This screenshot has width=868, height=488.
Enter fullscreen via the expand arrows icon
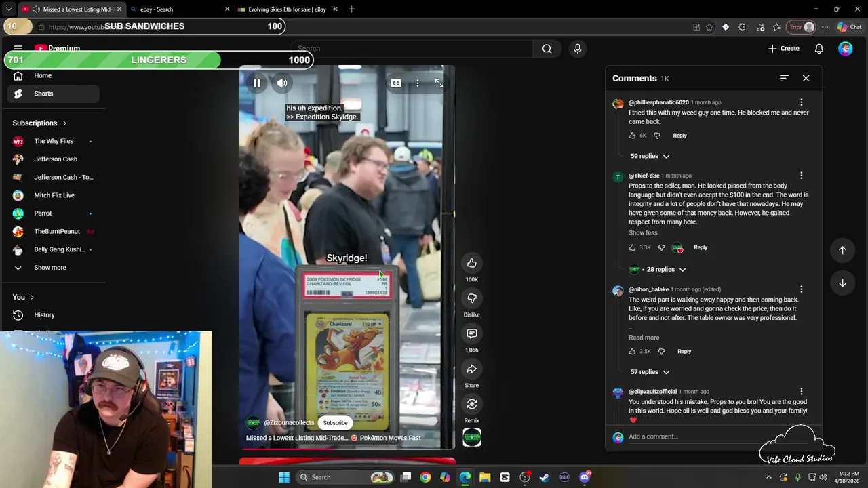pos(439,83)
